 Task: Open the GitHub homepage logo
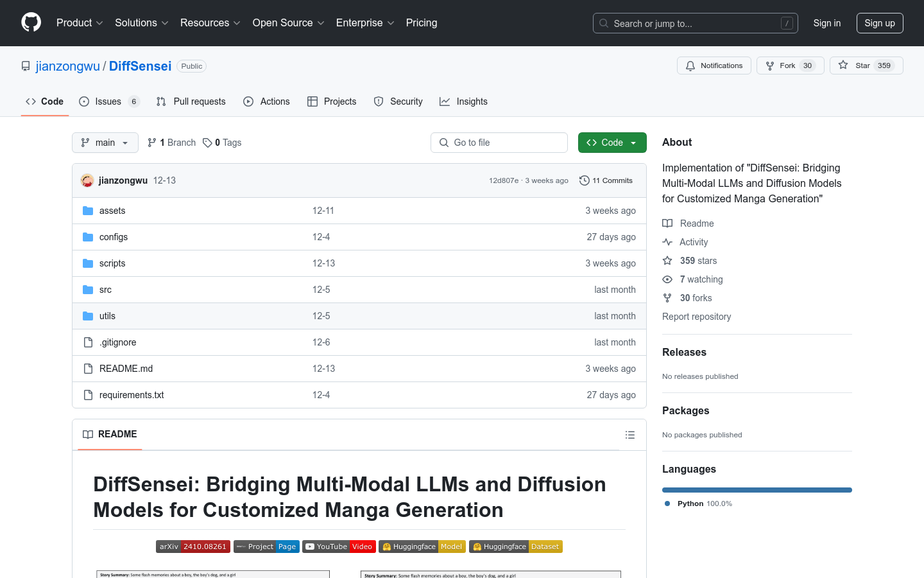[31, 22]
